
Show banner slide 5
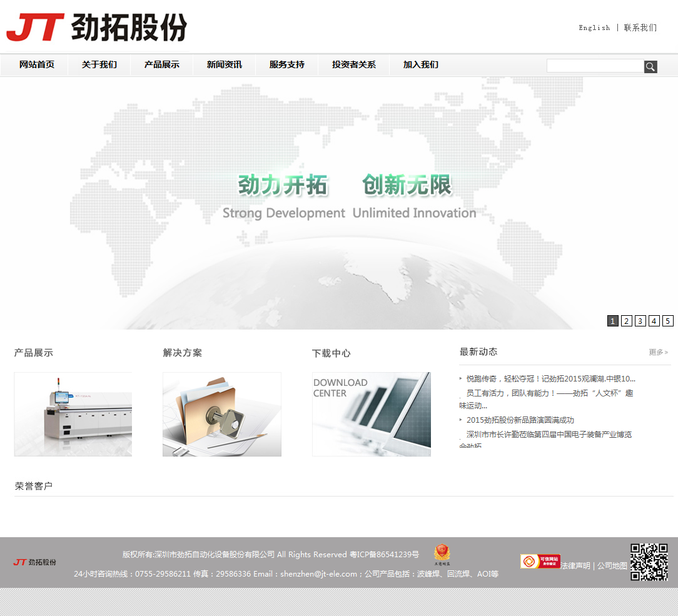coord(668,321)
